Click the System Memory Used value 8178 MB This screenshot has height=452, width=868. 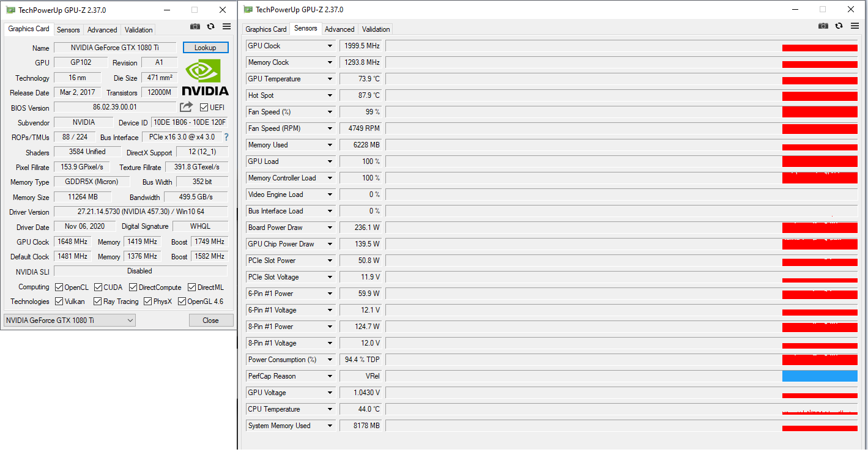(x=361, y=426)
